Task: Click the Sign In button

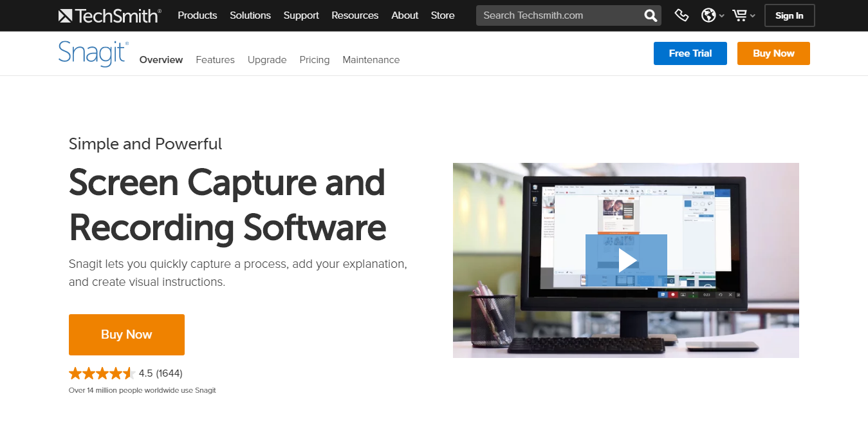Action: [x=789, y=15]
